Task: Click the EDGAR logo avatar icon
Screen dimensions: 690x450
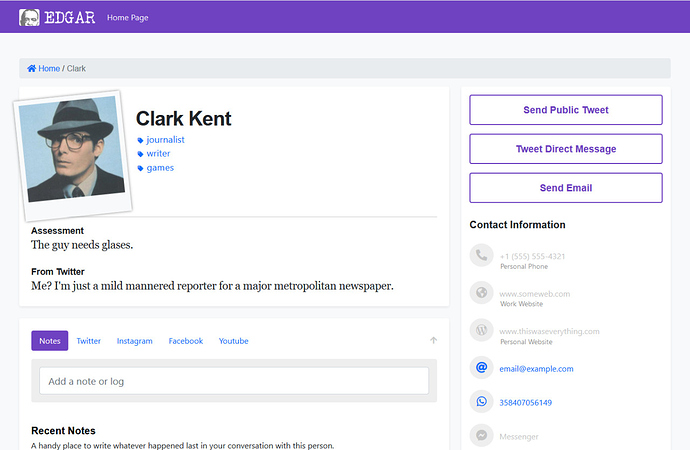Action: tap(29, 18)
